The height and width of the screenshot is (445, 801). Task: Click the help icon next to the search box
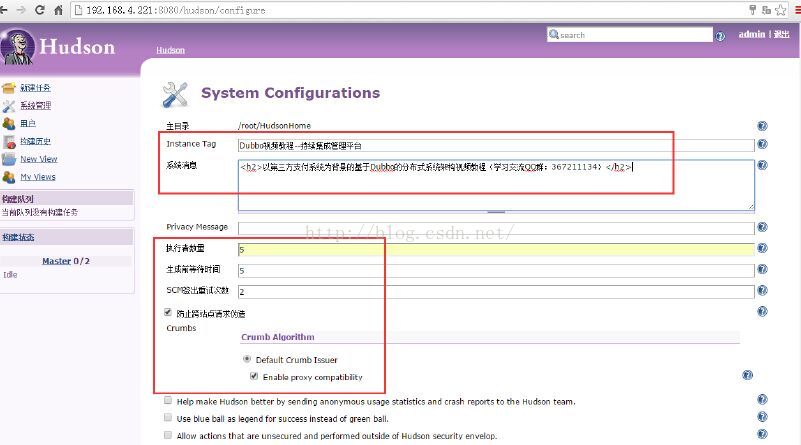coord(720,36)
